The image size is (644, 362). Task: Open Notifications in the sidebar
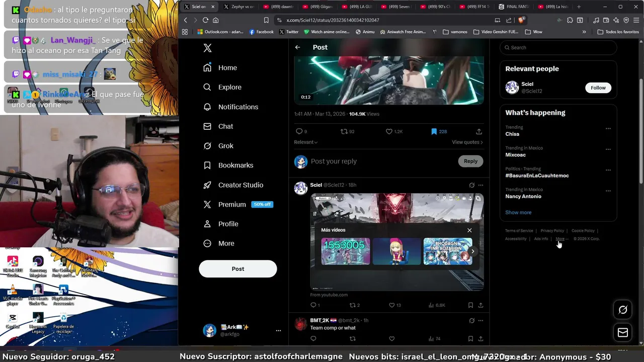coord(230,107)
